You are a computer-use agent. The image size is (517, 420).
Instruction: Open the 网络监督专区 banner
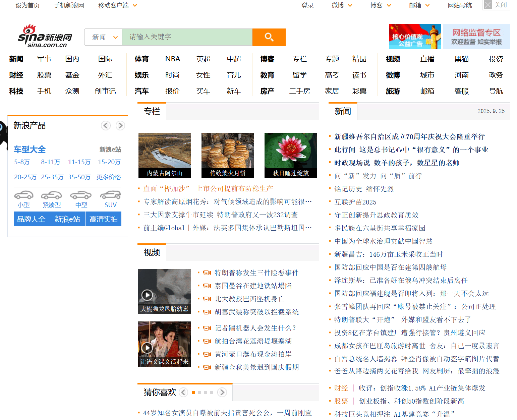point(476,36)
